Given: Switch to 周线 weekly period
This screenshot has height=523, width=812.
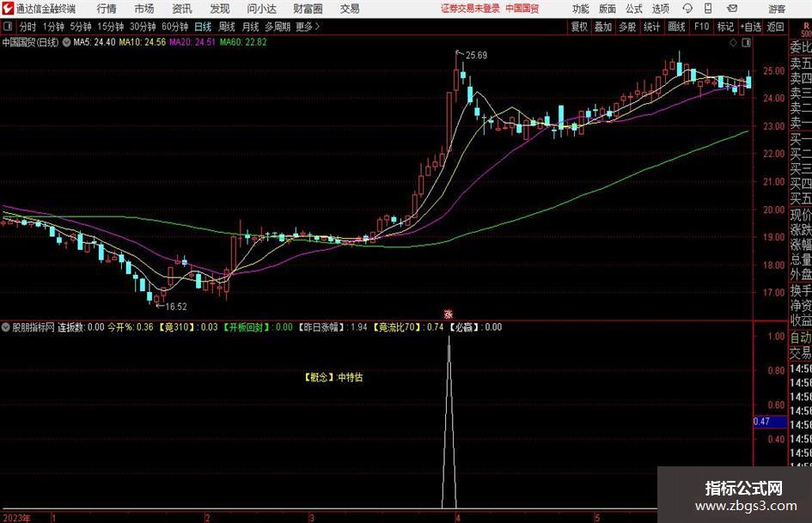Looking at the screenshot, I should pyautogui.click(x=226, y=27).
